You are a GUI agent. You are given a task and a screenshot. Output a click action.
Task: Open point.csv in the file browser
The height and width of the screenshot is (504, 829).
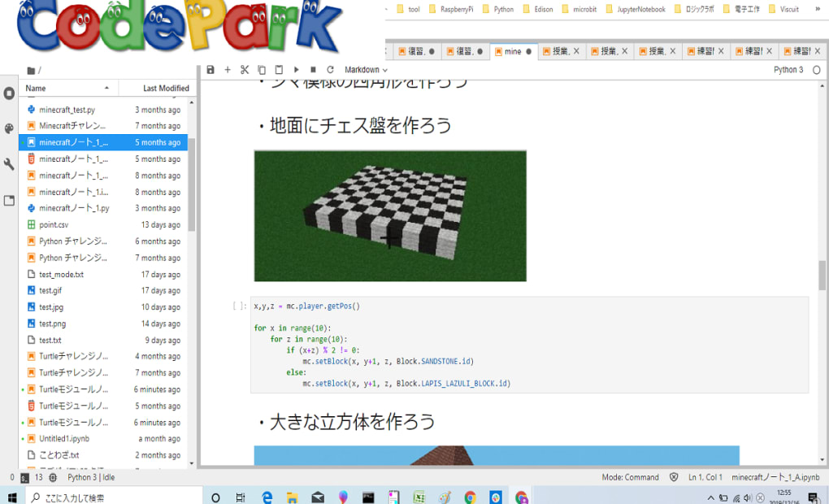pyautogui.click(x=54, y=224)
